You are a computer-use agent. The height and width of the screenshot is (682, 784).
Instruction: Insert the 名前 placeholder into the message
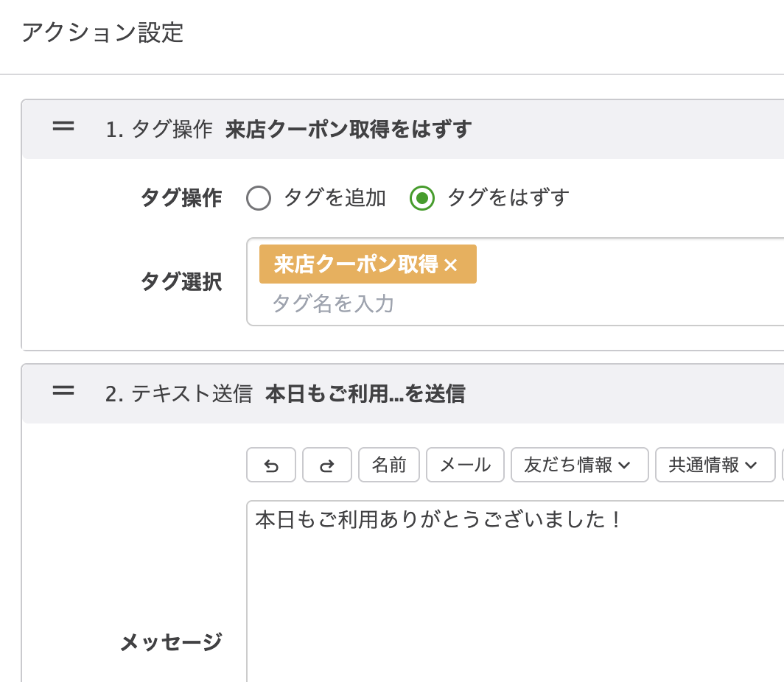388,465
